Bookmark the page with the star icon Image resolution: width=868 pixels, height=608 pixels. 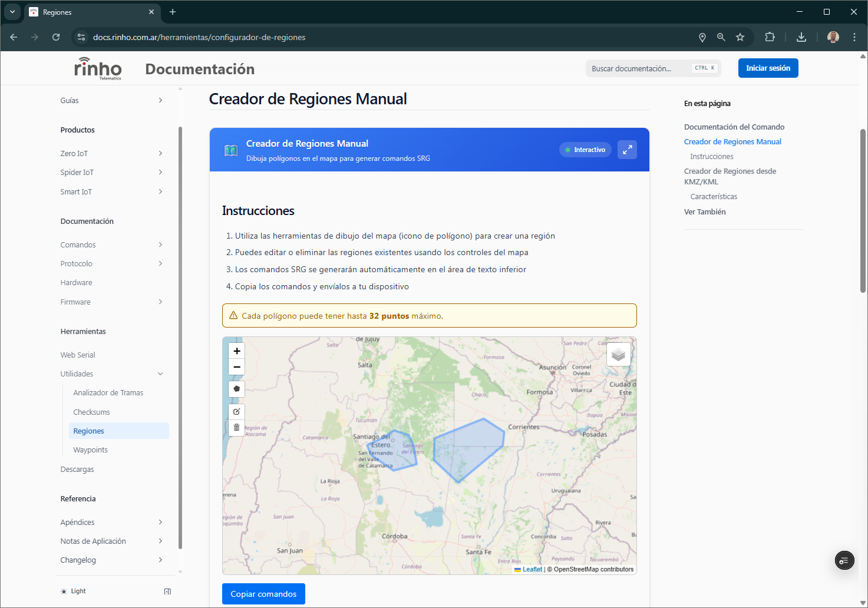(740, 37)
